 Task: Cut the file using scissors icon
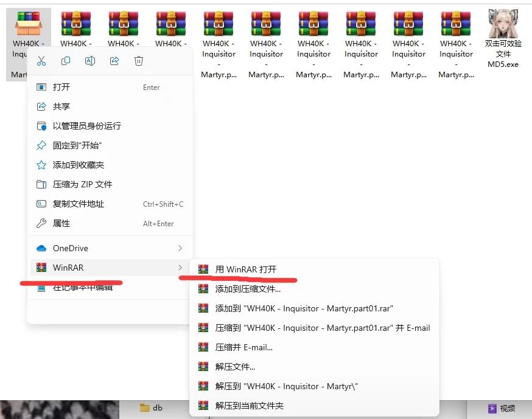[x=41, y=61]
